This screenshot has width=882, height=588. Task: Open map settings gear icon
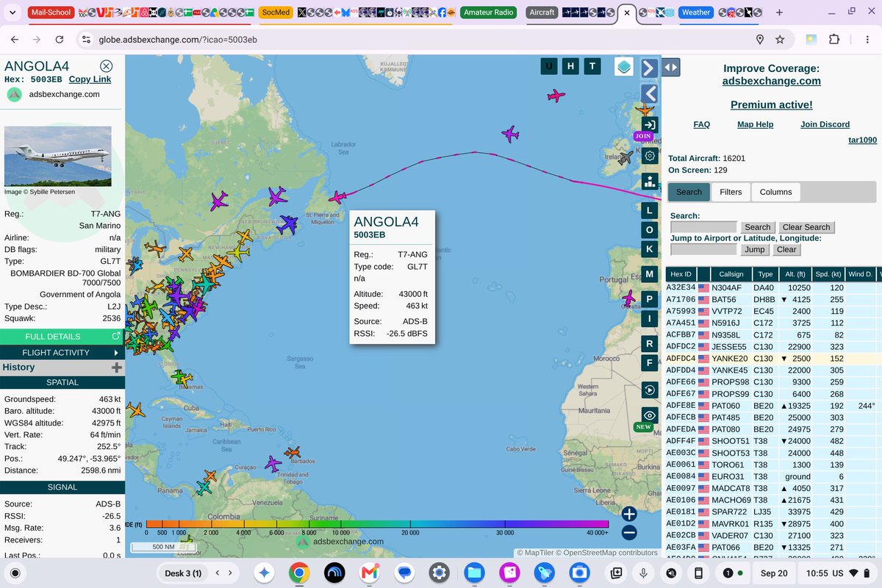pos(649,156)
